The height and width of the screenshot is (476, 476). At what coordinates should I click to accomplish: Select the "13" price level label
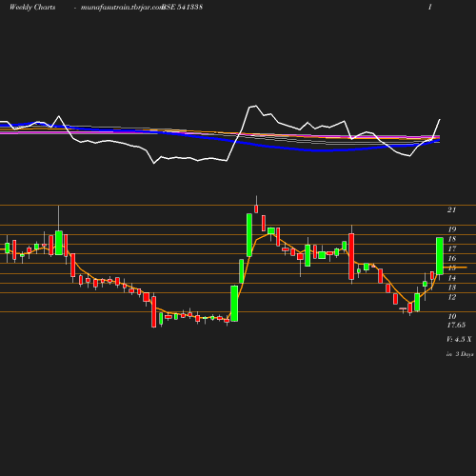pos(452,288)
